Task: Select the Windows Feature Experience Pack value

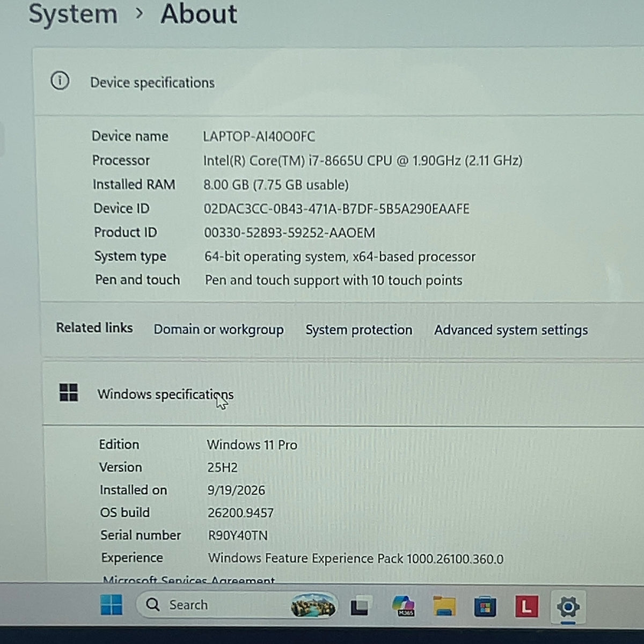Action: point(356,559)
